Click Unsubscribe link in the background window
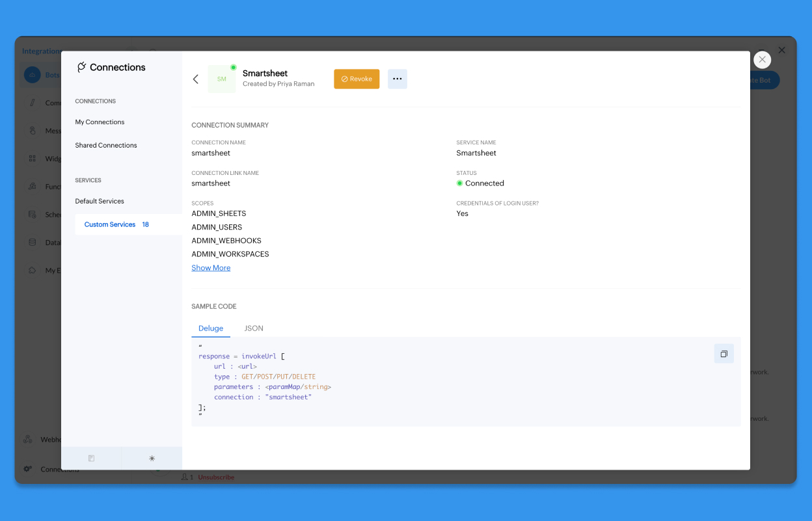The width and height of the screenshot is (812, 521). tap(216, 477)
